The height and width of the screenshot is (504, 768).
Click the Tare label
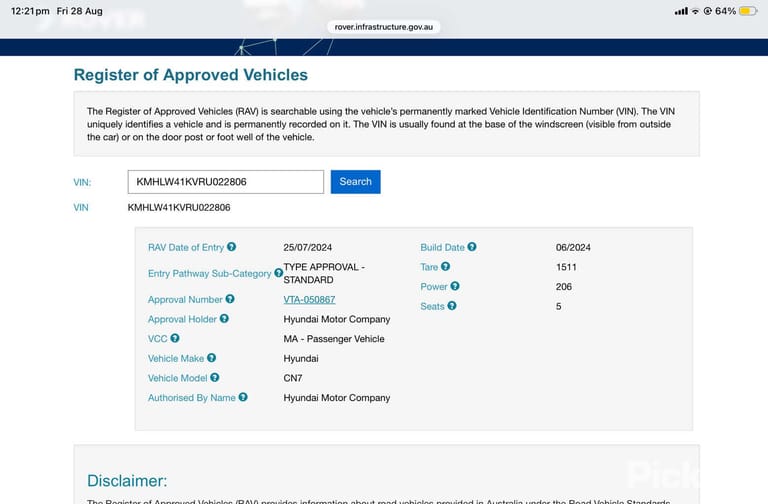(429, 267)
